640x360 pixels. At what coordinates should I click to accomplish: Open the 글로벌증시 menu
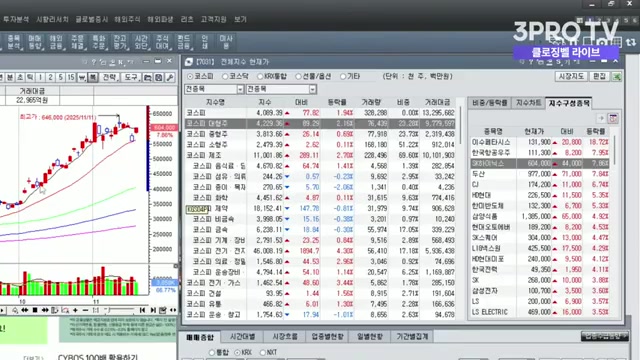coord(91,19)
